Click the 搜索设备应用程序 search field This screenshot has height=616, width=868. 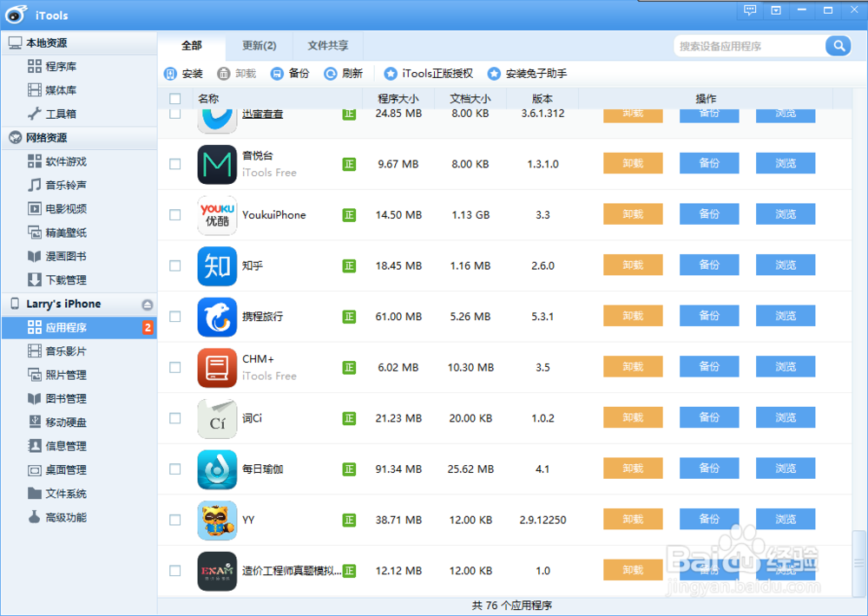coord(750,46)
